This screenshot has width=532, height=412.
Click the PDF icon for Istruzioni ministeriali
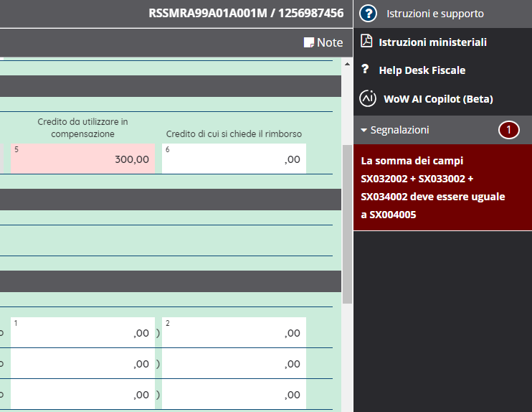(366, 42)
